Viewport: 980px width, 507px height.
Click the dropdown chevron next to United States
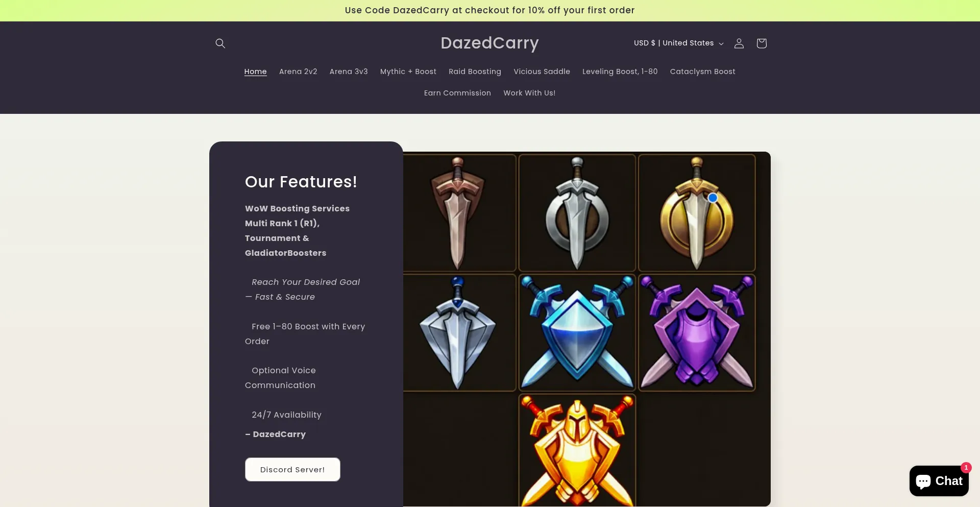721,44
